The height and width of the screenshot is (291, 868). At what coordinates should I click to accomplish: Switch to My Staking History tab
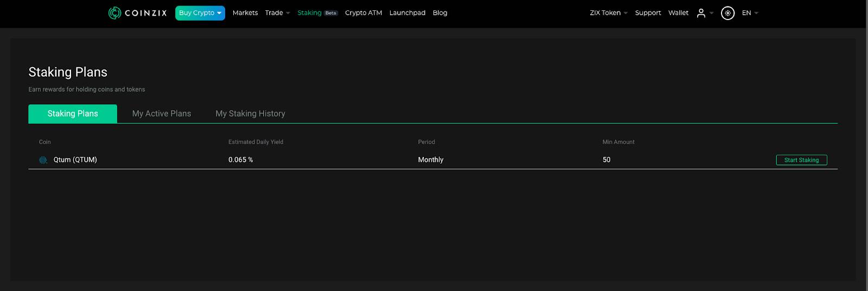[x=250, y=114]
